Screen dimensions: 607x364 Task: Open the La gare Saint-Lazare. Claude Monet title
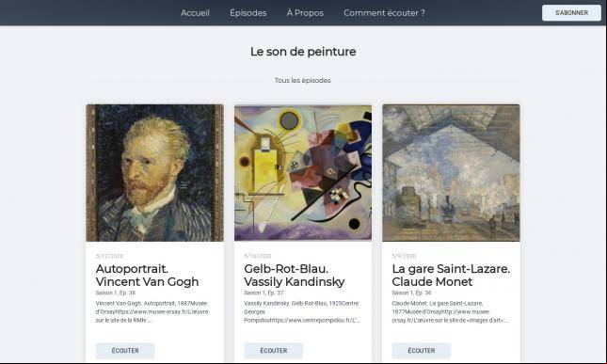(x=451, y=275)
